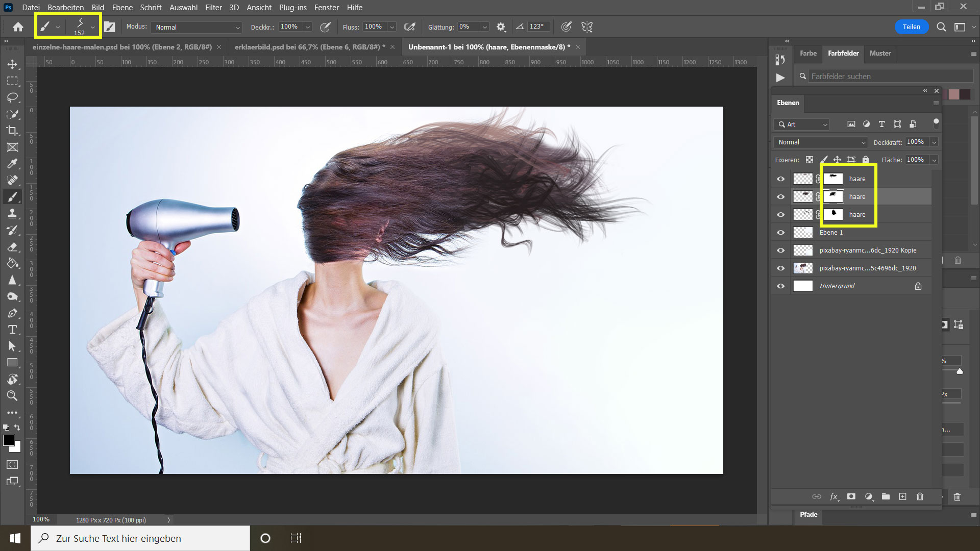The height and width of the screenshot is (551, 980).
Task: Hide the top haare layer
Action: coord(780,179)
